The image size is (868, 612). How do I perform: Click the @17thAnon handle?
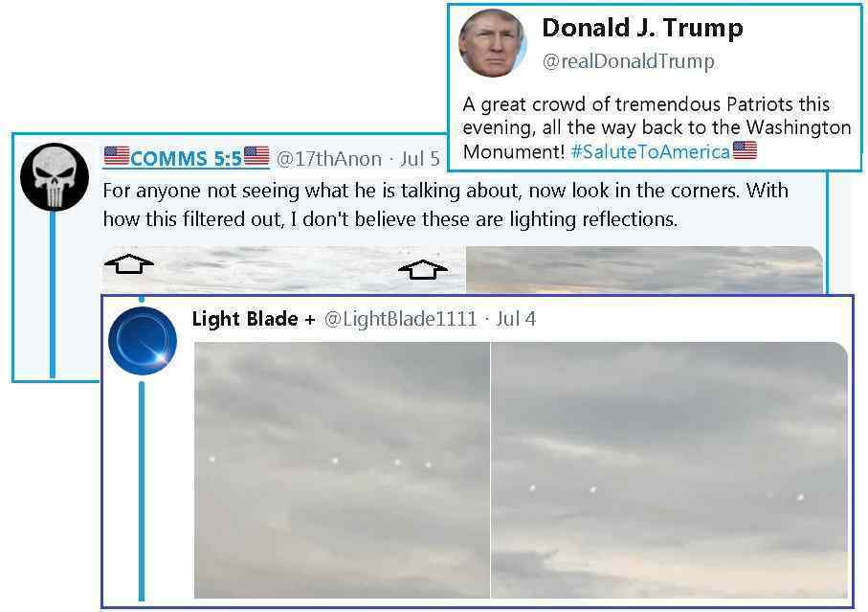point(328,159)
